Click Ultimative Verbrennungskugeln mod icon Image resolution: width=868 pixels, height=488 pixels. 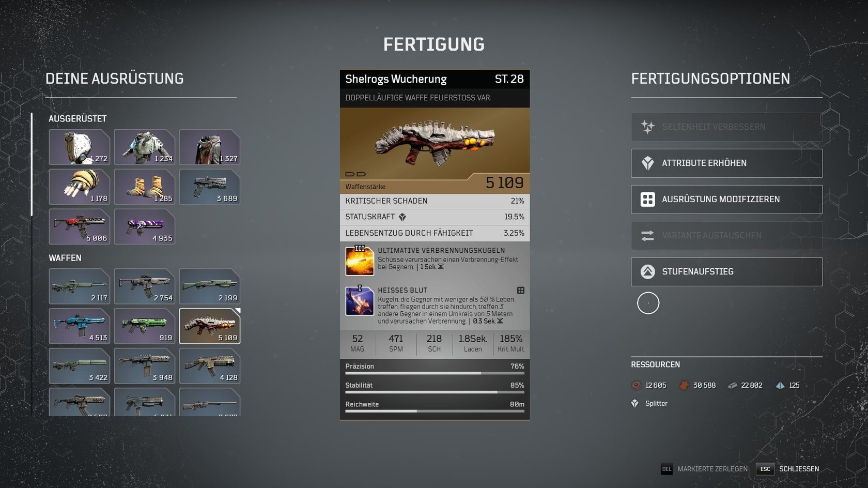360,261
